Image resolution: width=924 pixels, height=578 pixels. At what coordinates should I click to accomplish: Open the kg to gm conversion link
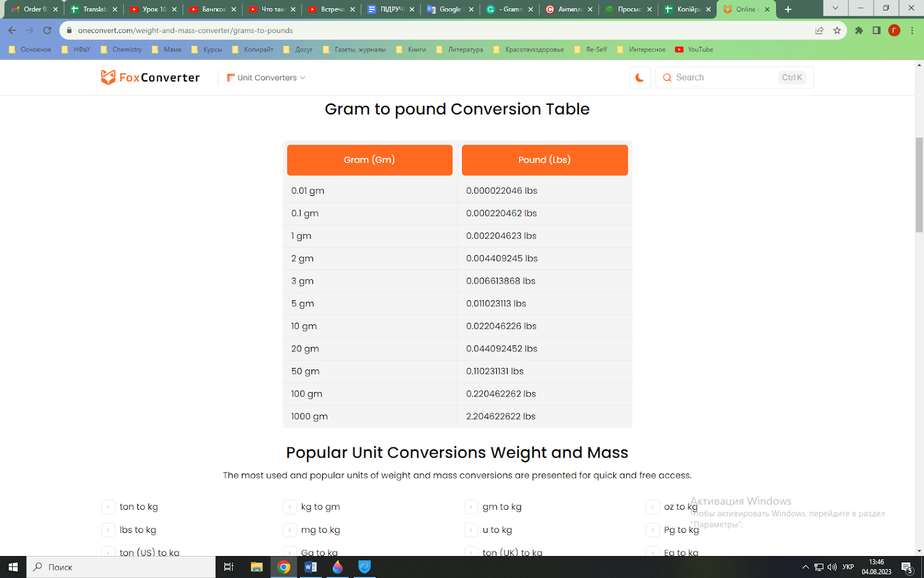point(321,507)
